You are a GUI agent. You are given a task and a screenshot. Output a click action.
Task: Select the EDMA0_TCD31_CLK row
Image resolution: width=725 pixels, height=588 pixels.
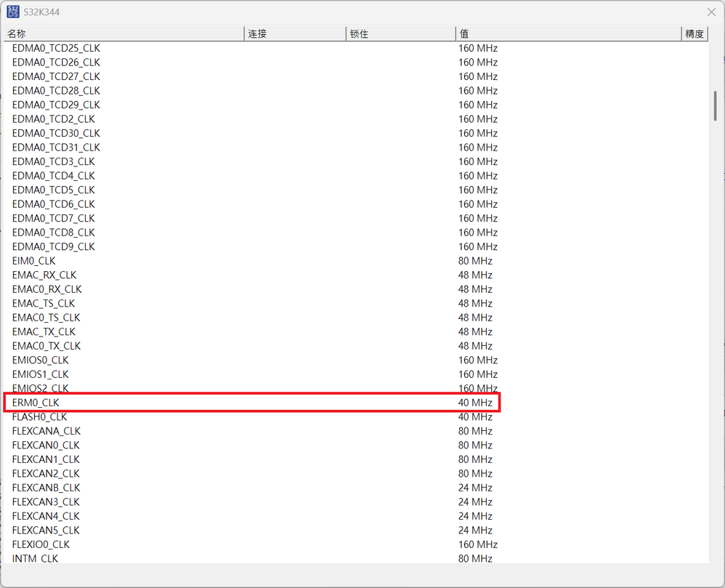(x=356, y=148)
